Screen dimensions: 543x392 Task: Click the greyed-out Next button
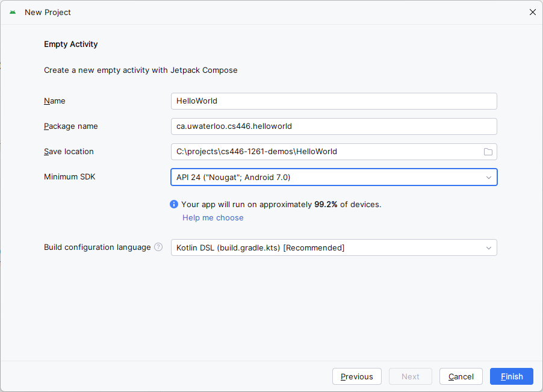410,376
